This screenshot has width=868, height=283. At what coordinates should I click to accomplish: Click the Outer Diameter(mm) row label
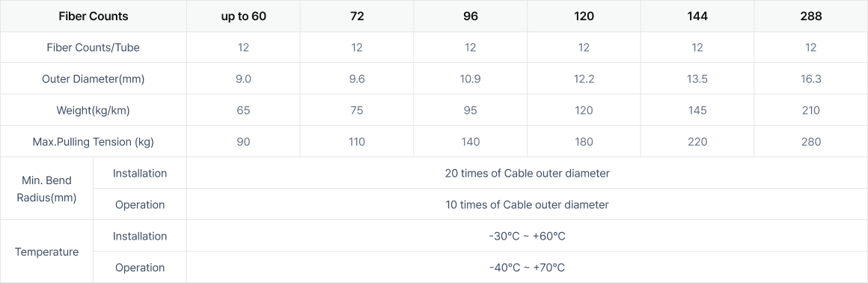tap(93, 79)
